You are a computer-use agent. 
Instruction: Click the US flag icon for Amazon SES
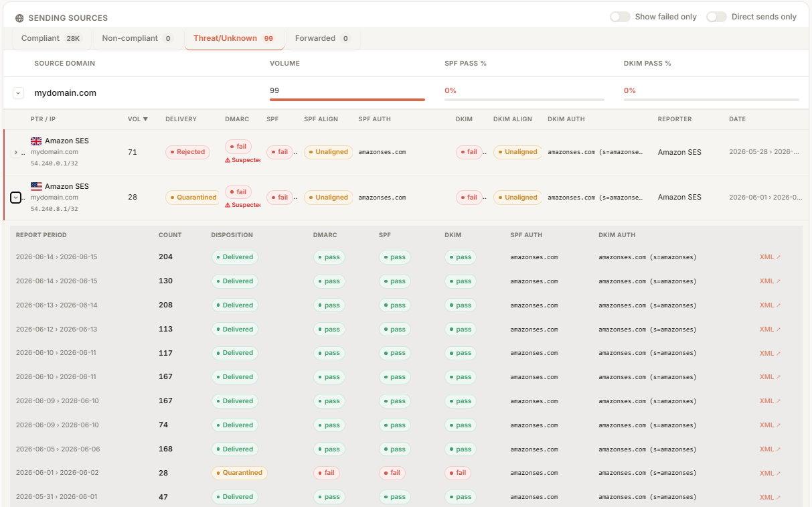click(36, 186)
